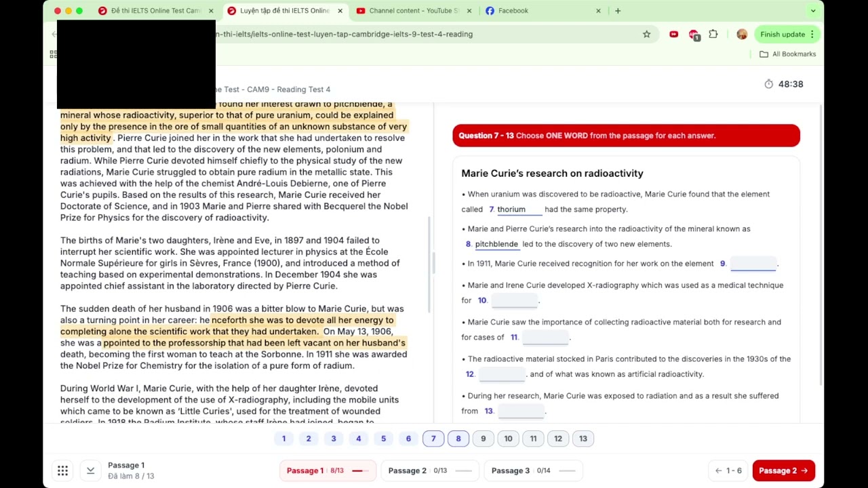Click the reading passage scrollbar
Screen dimensions: 868x488
429,264
